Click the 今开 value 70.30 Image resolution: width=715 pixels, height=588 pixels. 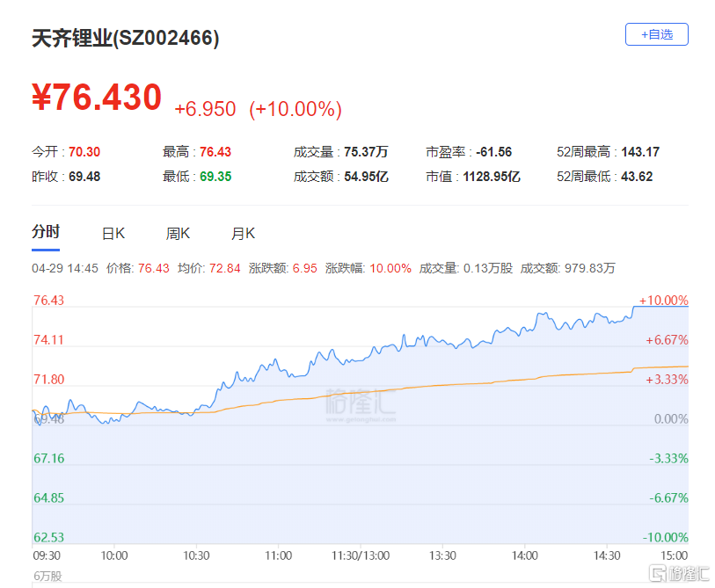point(84,152)
